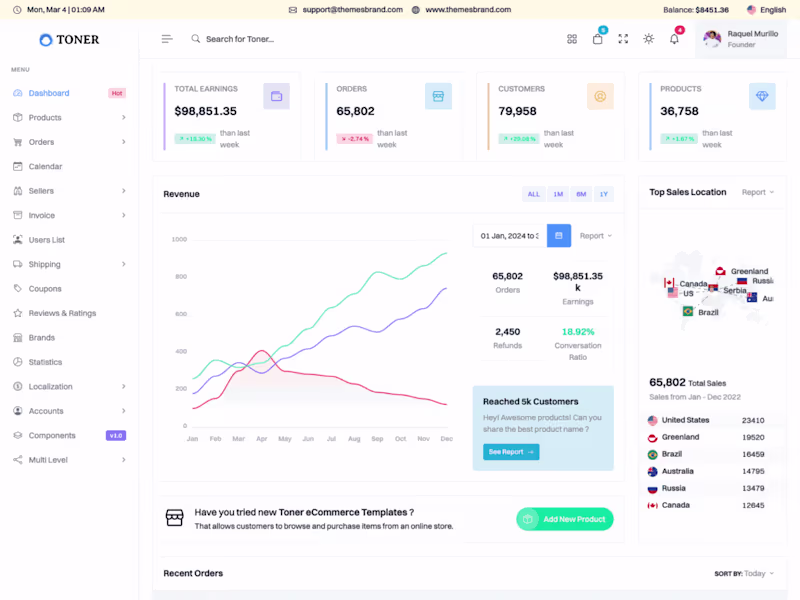Click the support@themesbrand.com email link

(x=353, y=10)
